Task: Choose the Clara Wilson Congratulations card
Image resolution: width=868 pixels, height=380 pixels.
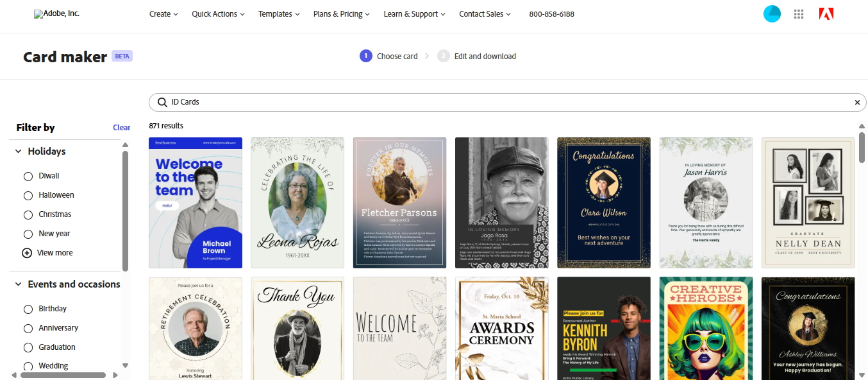Action: tap(604, 203)
